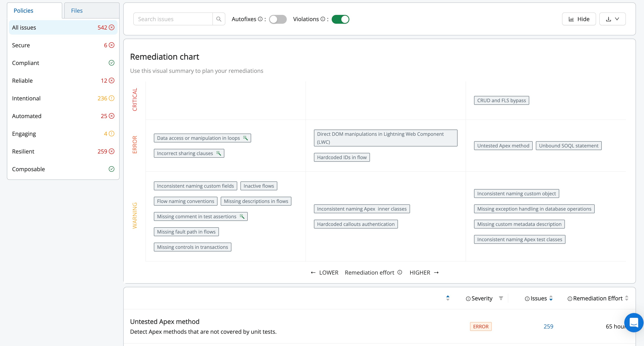Click the CRUD and FLS bypass tag

(x=501, y=100)
